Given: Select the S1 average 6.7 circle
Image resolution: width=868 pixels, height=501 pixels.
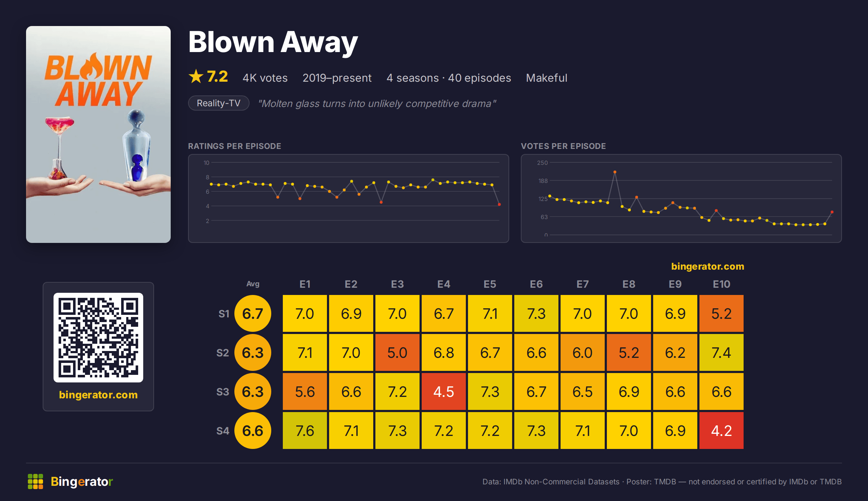Looking at the screenshot, I should [x=253, y=313].
